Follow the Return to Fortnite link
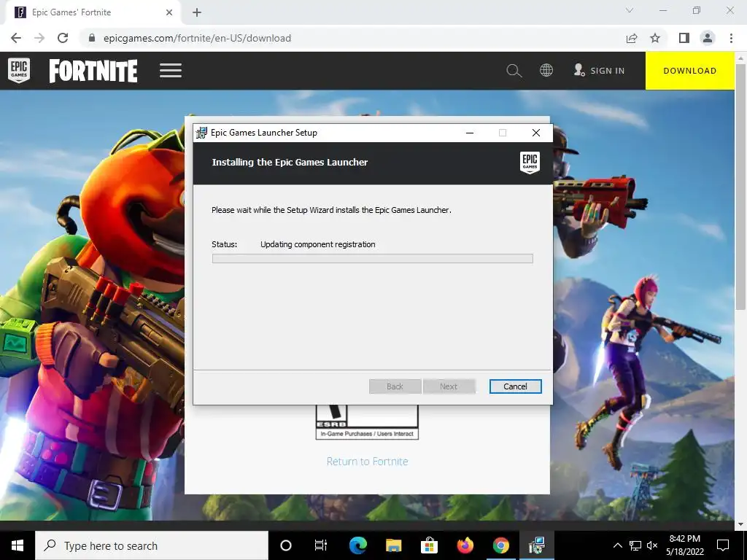 point(368,462)
